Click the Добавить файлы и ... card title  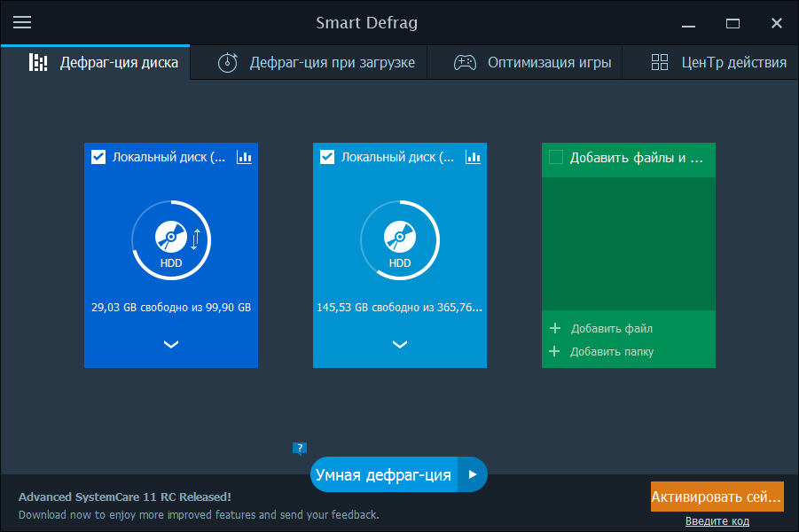pos(637,158)
